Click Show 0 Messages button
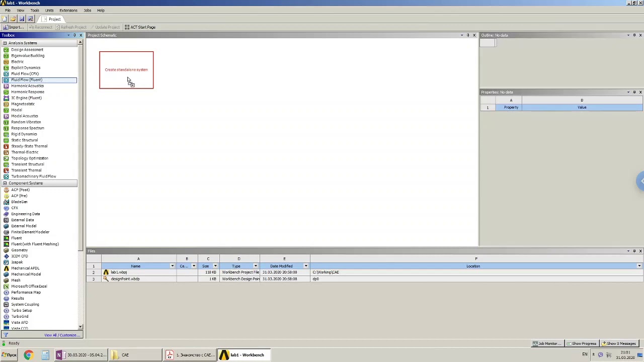This screenshot has height=362, width=644. coord(619,343)
